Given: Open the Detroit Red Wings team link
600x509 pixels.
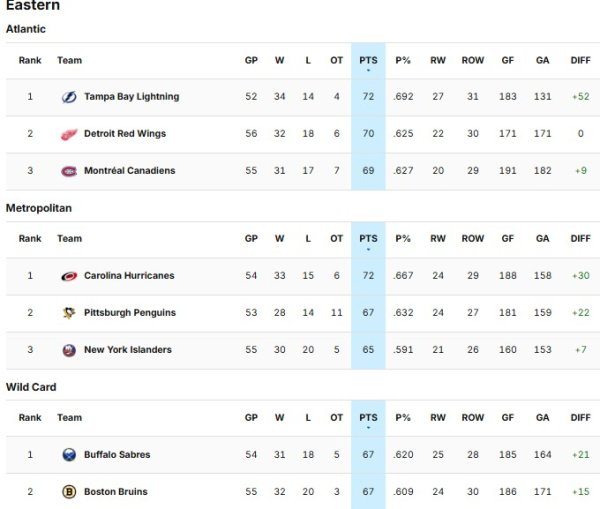Looking at the screenshot, I should (x=125, y=134).
